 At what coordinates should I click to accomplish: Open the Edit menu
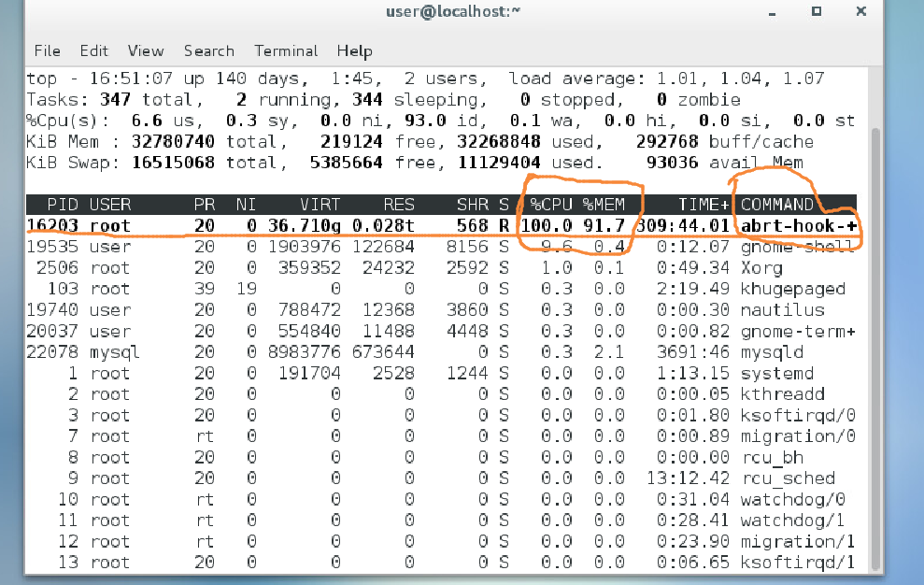pos(94,50)
